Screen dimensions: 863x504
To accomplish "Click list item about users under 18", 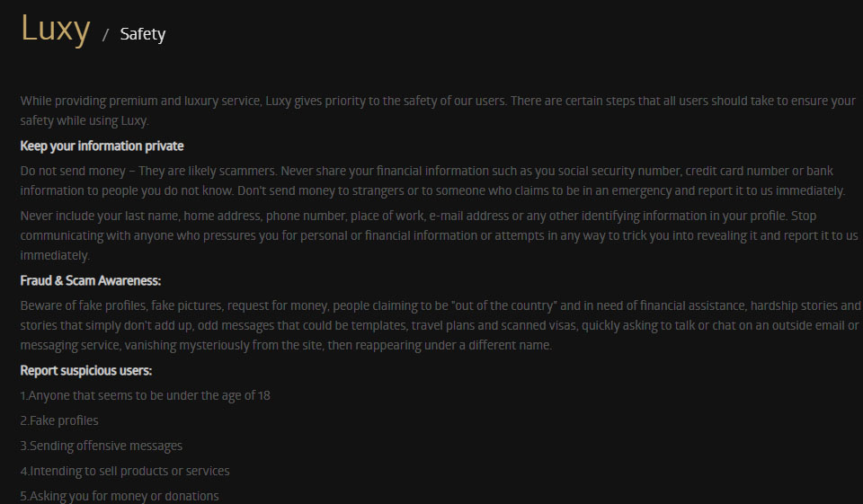I will click(145, 395).
